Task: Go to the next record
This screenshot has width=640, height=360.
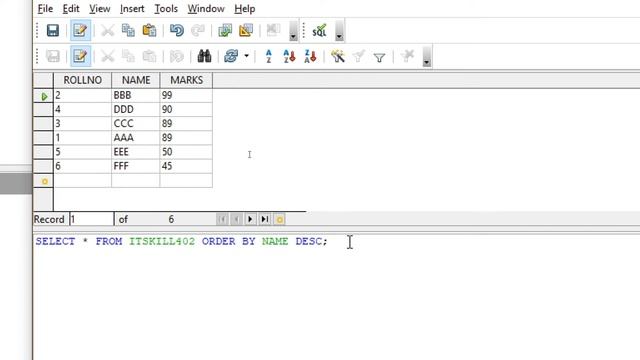Action: coord(250,220)
